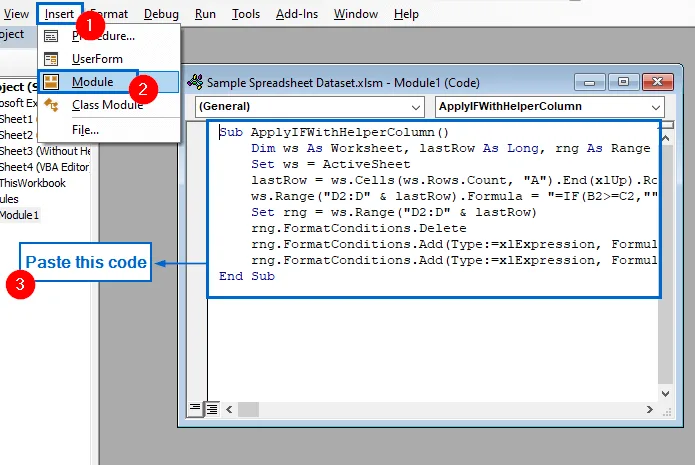
Task: Select Sheet2 in the project tree
Action: pos(17,135)
